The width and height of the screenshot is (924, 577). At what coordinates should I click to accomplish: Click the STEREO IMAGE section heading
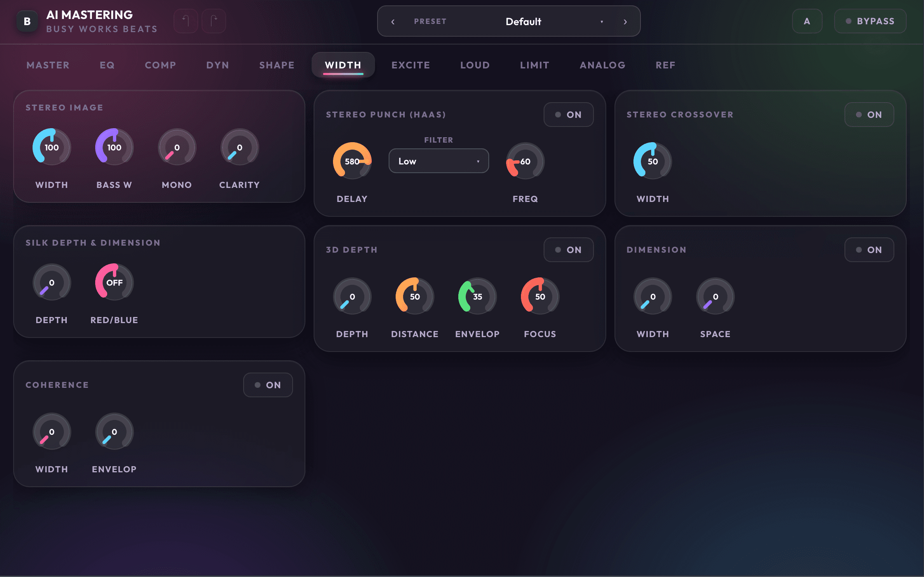pyautogui.click(x=64, y=108)
